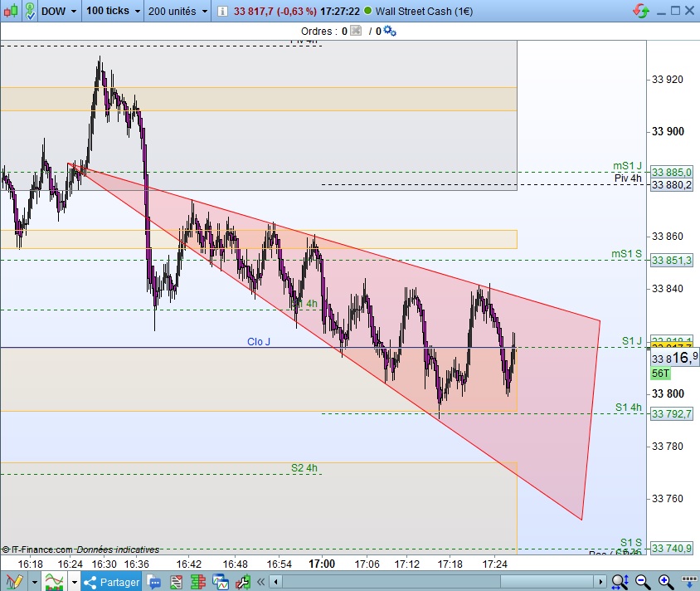
Task: Open chart properties wrench icon
Action: (x=243, y=582)
